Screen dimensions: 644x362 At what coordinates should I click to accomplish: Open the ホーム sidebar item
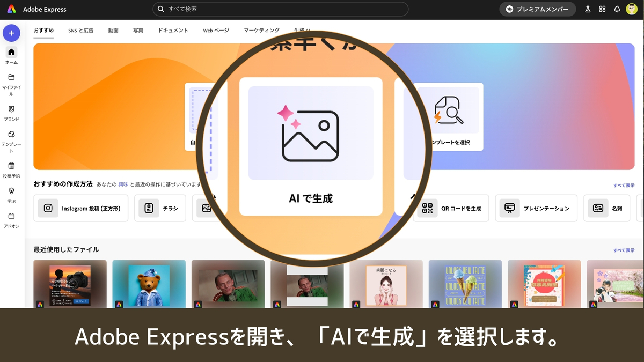[11, 56]
